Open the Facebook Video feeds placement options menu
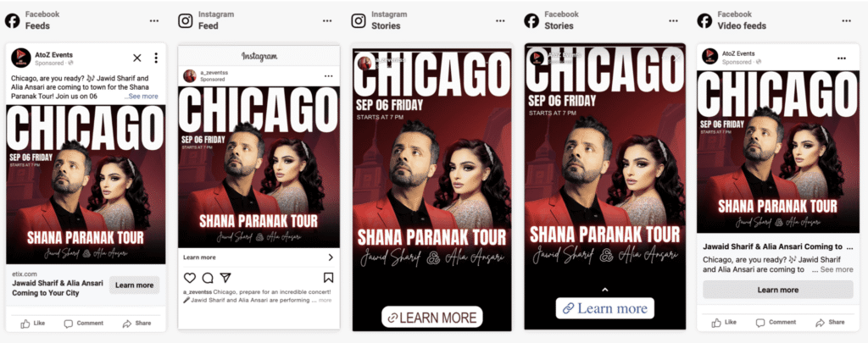This screenshot has width=868, height=343. pos(847,21)
